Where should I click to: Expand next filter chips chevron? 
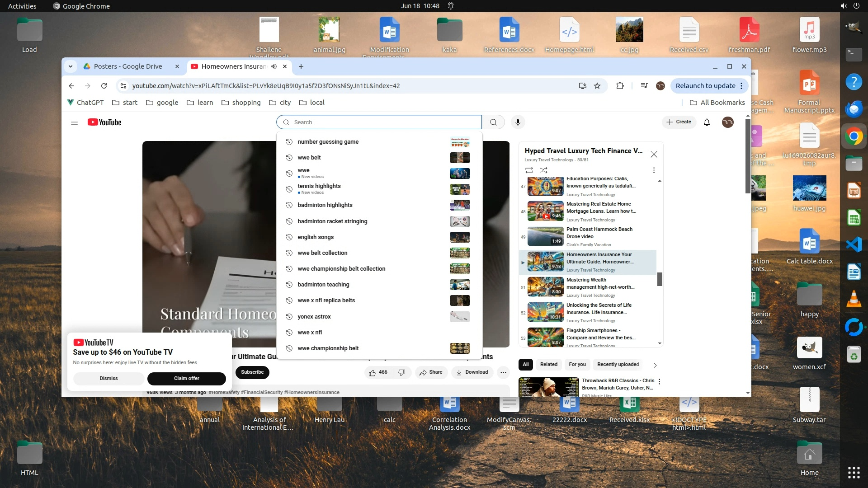[x=655, y=365]
